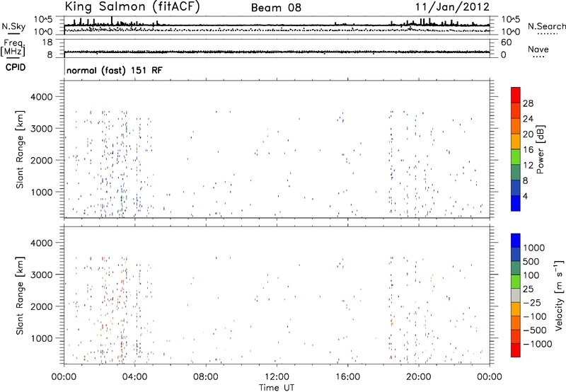This screenshot has width=566, height=392.
Task: Select the Time UT axis title
Action: 277,388
